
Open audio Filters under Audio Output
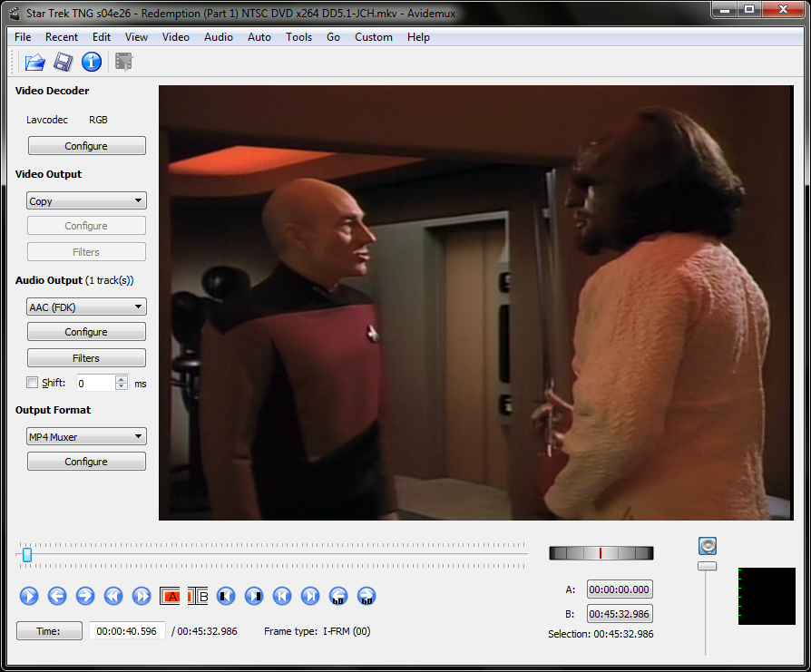pyautogui.click(x=86, y=357)
